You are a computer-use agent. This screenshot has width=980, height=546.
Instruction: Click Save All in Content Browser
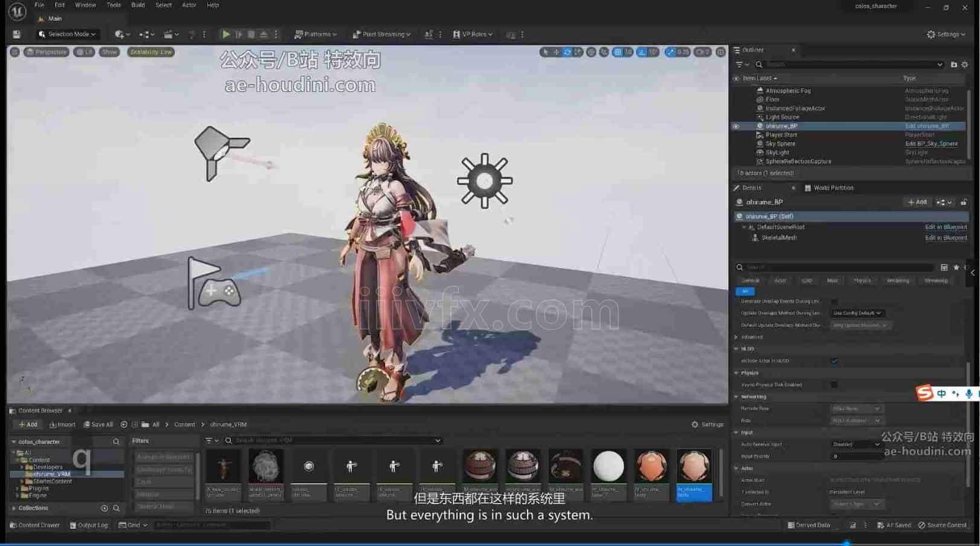coord(98,425)
